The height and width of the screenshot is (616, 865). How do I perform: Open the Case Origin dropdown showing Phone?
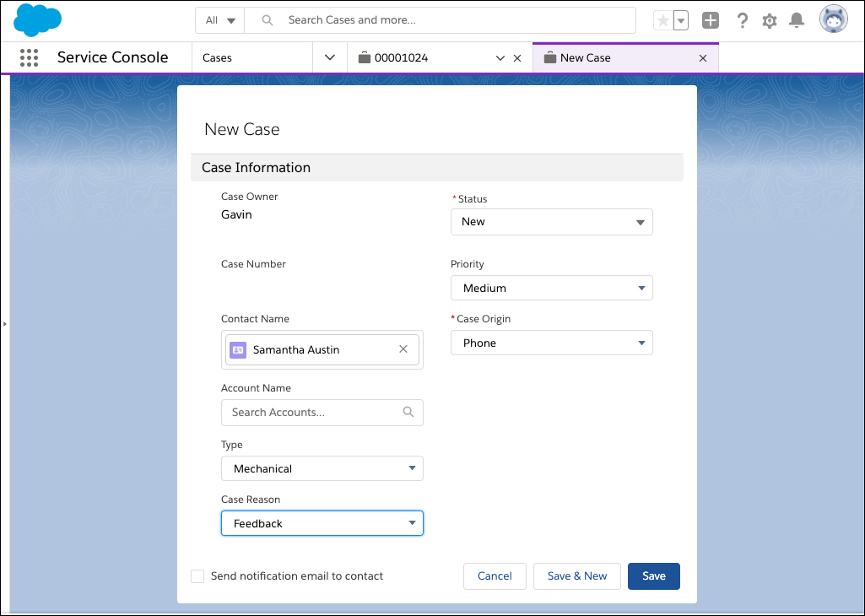(552, 343)
